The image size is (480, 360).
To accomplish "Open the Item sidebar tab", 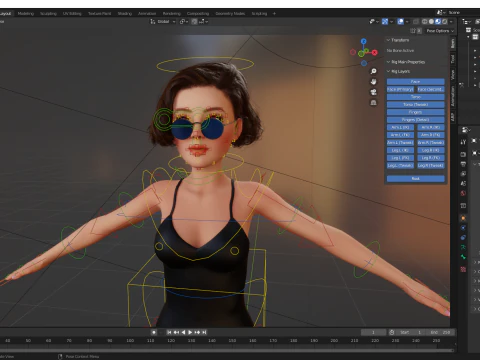I will (453, 43).
